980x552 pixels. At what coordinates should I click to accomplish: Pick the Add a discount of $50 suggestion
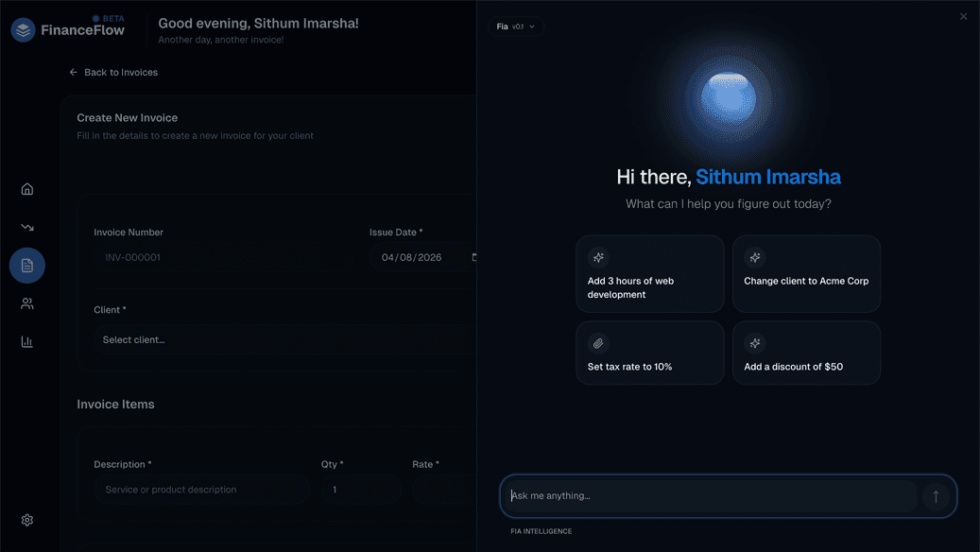[x=806, y=353]
